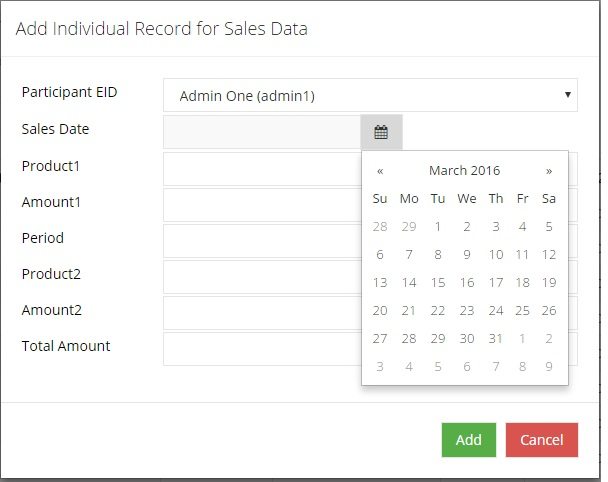The width and height of the screenshot is (608, 482).
Task: Click the Sa weekday column header
Action: click(x=549, y=199)
